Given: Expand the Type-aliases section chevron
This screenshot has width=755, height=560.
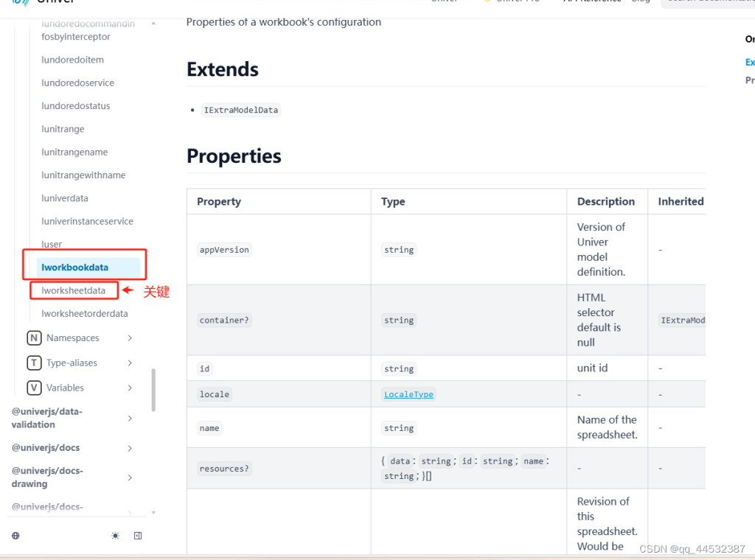Looking at the screenshot, I should [130, 363].
